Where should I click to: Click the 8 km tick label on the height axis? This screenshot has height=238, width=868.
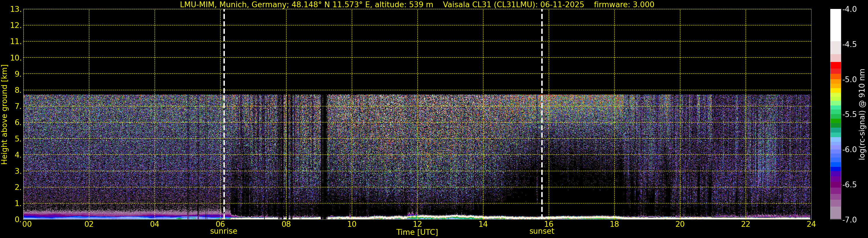tap(18, 90)
